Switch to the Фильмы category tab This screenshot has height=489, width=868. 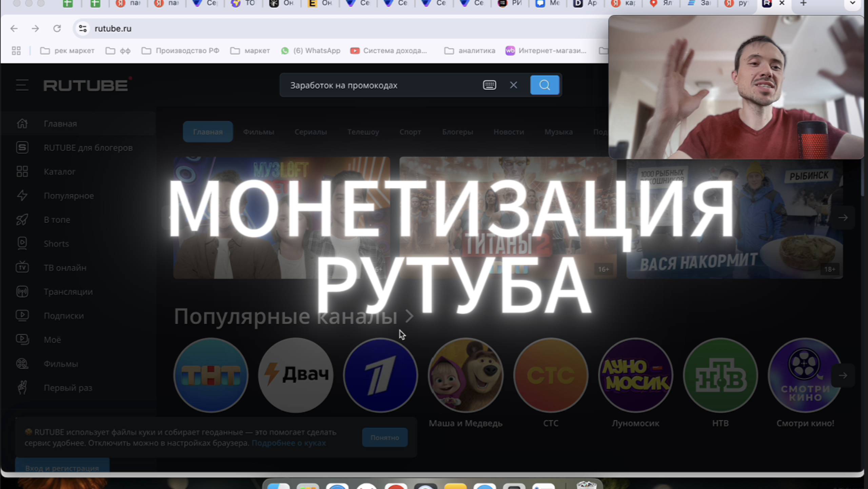(x=258, y=132)
